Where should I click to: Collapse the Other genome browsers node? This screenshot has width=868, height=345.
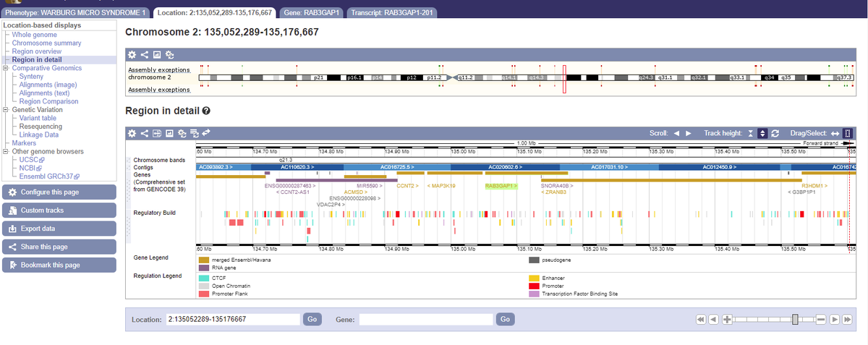[6, 151]
